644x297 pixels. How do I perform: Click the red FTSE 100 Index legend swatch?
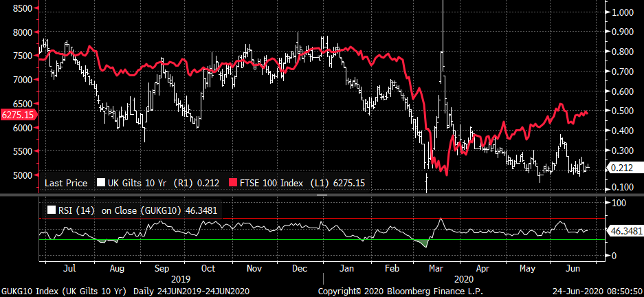point(234,184)
